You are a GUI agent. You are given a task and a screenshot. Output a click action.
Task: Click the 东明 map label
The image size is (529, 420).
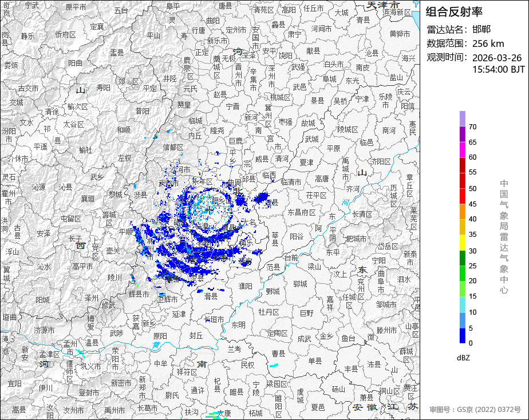tap(239, 325)
